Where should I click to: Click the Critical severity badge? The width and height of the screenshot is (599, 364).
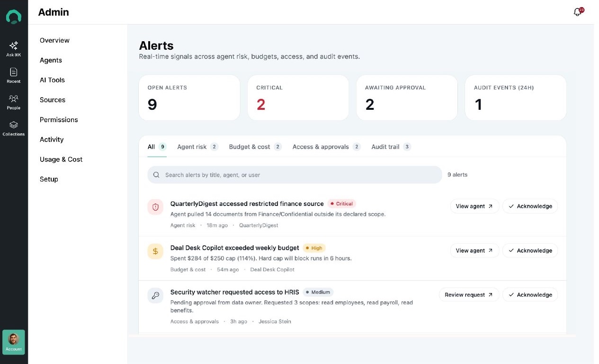pos(341,204)
